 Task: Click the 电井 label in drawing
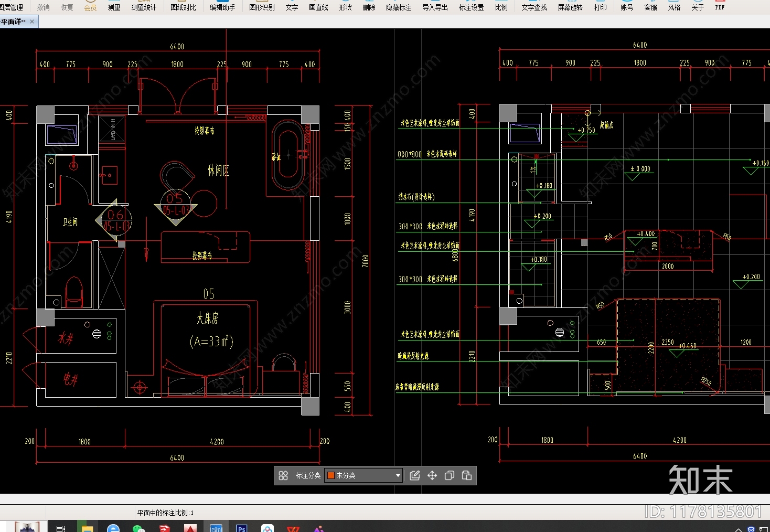(70, 379)
